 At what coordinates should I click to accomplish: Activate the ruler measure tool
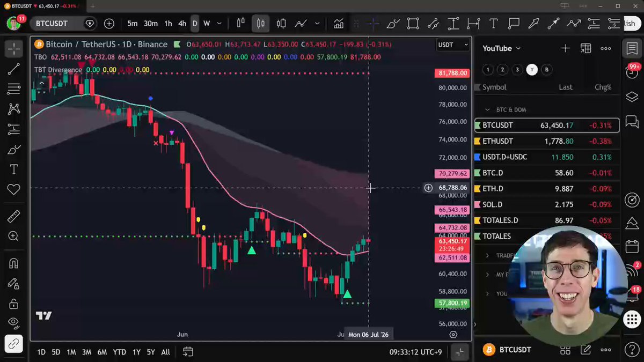13,216
